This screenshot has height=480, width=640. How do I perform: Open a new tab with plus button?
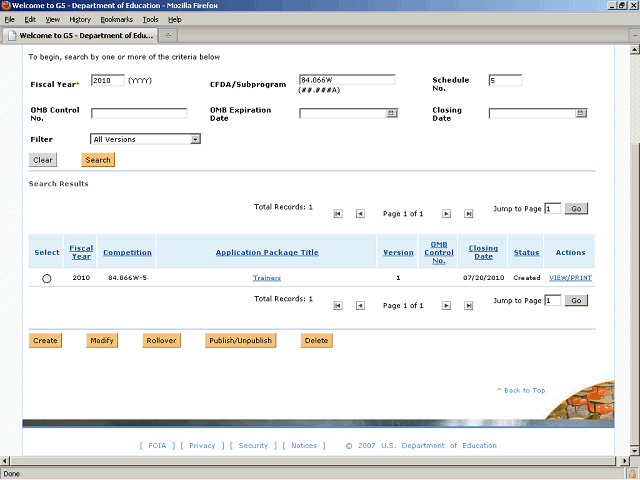[x=168, y=36]
